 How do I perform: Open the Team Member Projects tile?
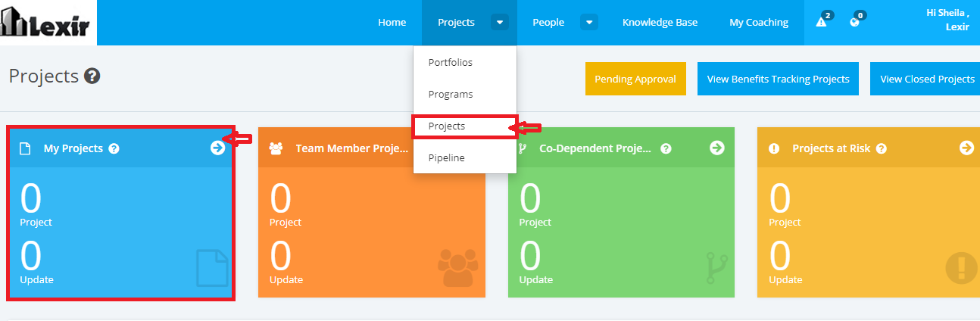click(x=372, y=213)
